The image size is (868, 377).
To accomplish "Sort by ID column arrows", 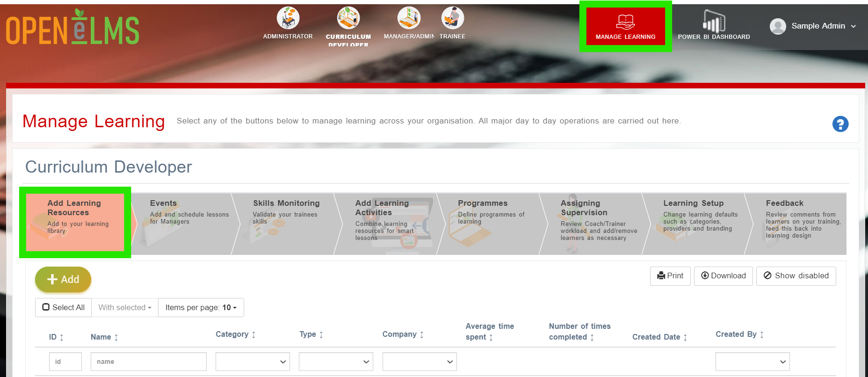I will pyautogui.click(x=61, y=337).
